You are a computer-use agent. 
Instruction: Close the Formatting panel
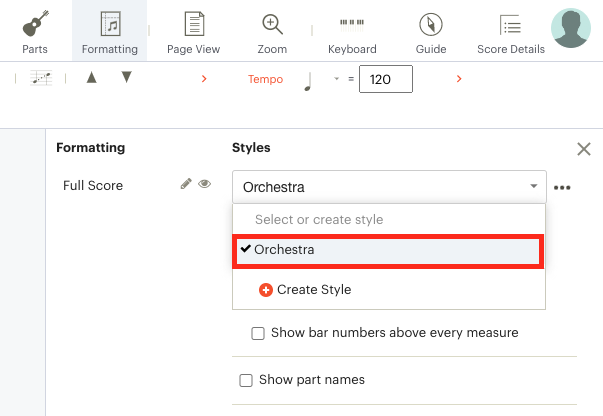click(x=584, y=149)
